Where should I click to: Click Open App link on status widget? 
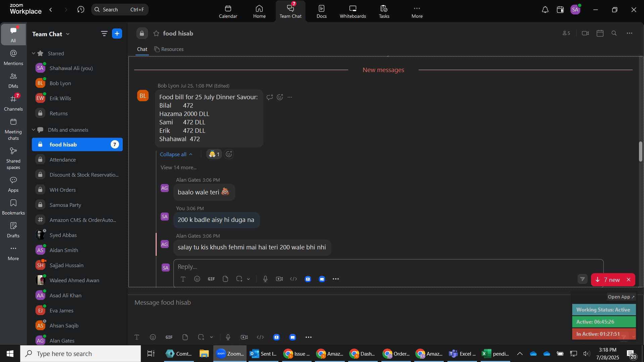(x=621, y=297)
